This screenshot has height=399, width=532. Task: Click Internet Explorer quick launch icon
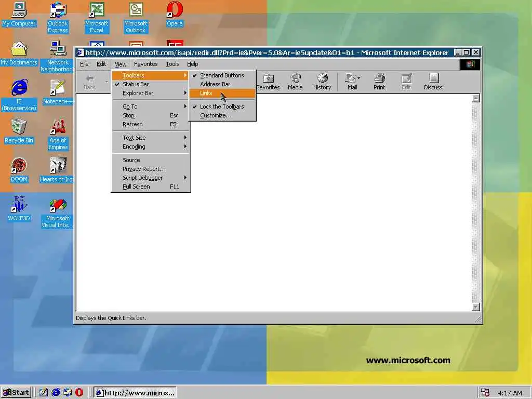point(56,393)
